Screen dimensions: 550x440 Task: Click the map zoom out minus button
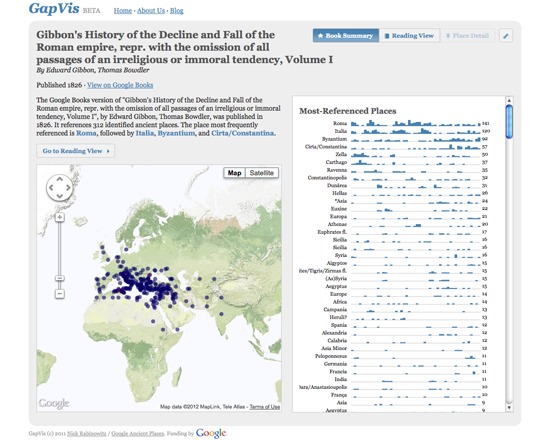(x=60, y=294)
